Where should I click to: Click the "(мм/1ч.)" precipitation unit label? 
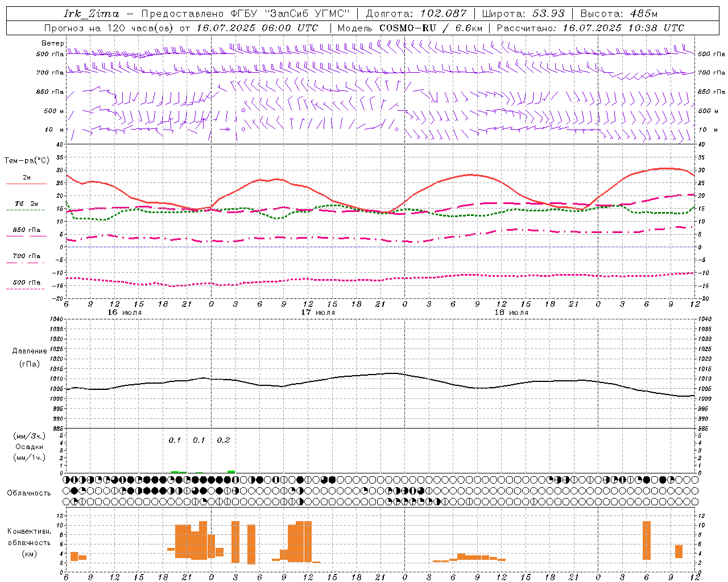click(x=30, y=458)
